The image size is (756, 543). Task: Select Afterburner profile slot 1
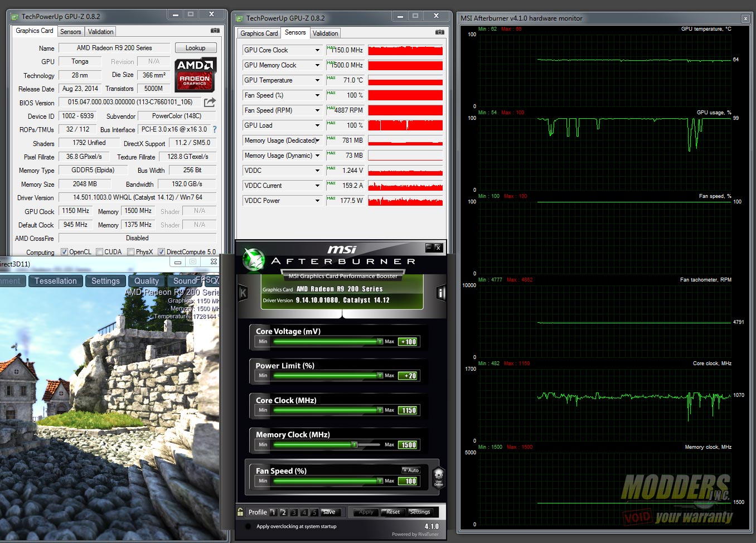(273, 512)
